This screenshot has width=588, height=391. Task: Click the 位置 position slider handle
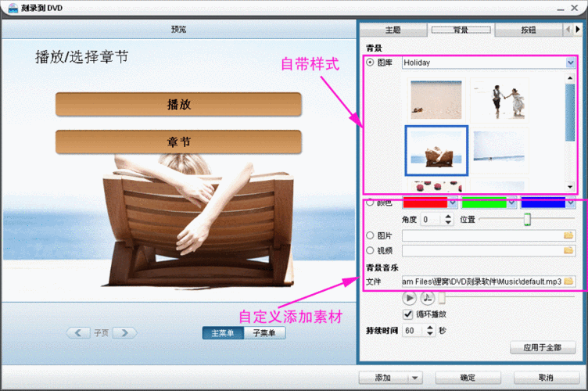pos(527,219)
